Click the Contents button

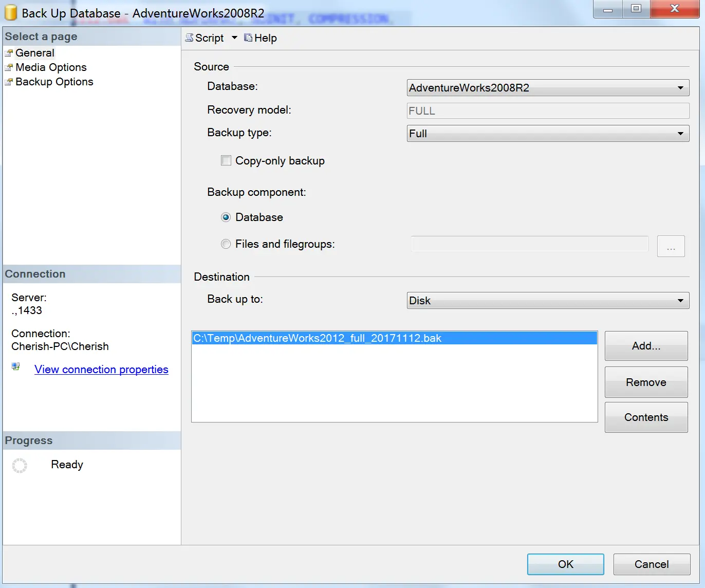(x=646, y=417)
